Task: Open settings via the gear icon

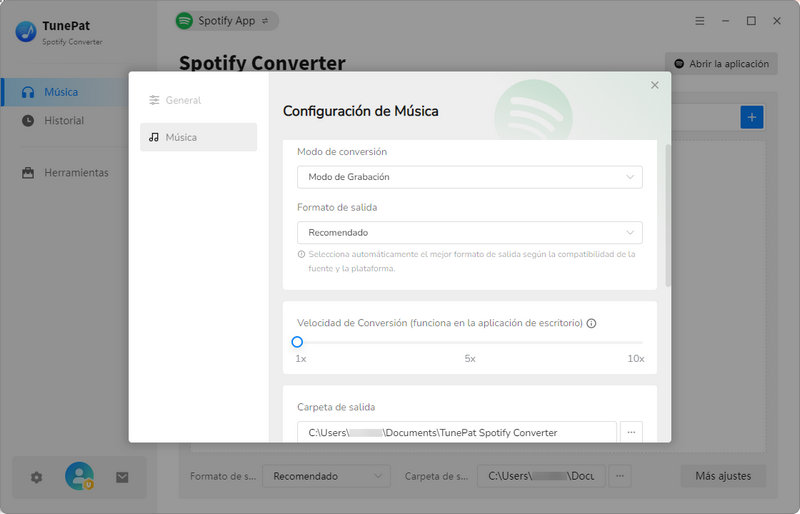Action: click(x=36, y=477)
